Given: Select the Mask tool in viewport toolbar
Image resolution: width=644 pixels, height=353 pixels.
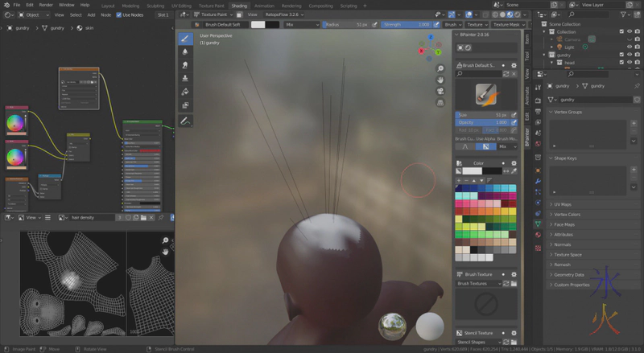Looking at the screenshot, I should click(185, 105).
